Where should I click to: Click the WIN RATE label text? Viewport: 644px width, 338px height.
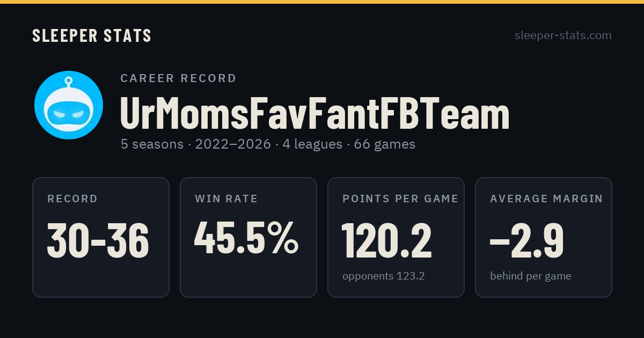[x=226, y=199]
